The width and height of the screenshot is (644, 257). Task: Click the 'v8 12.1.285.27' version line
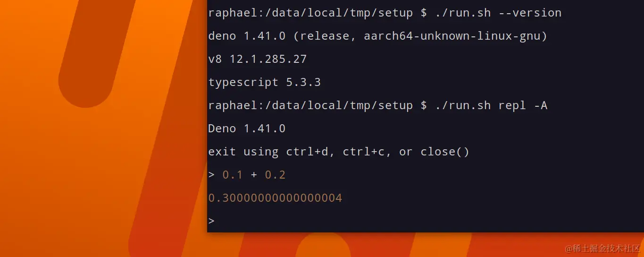click(257, 59)
